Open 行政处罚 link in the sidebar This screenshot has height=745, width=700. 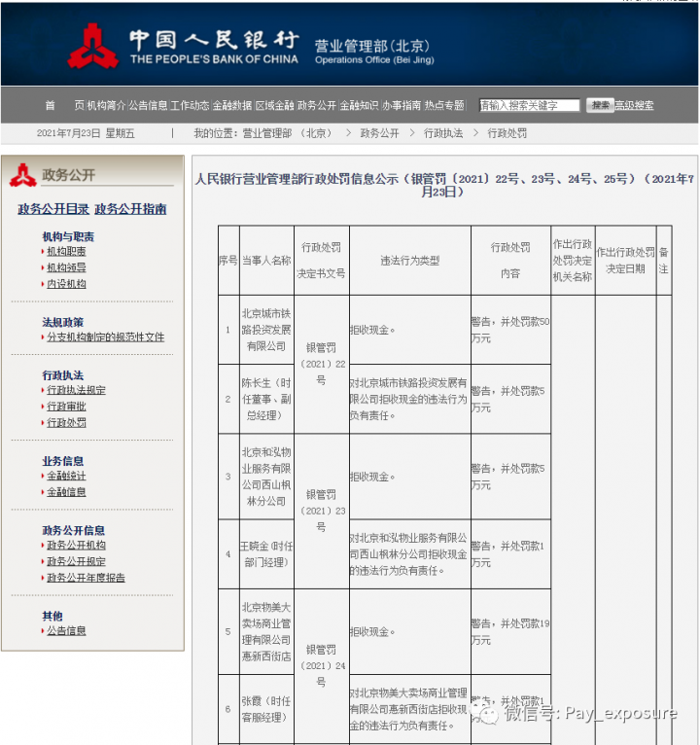[x=66, y=422]
